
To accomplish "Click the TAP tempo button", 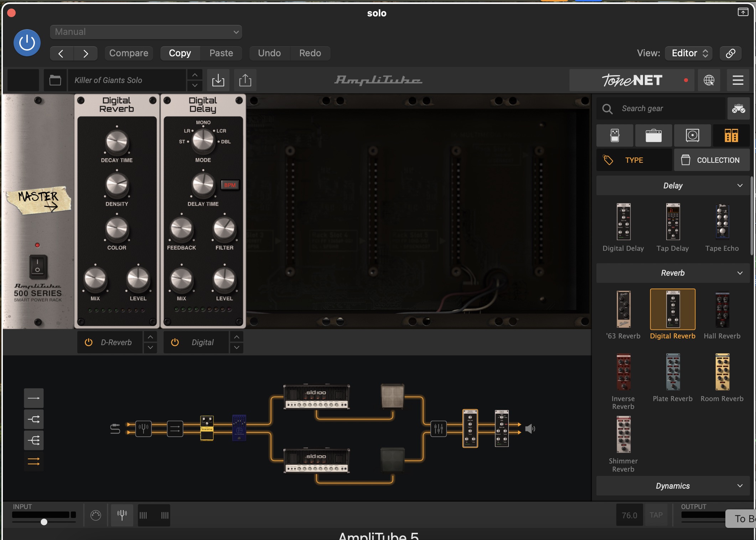I will [656, 515].
